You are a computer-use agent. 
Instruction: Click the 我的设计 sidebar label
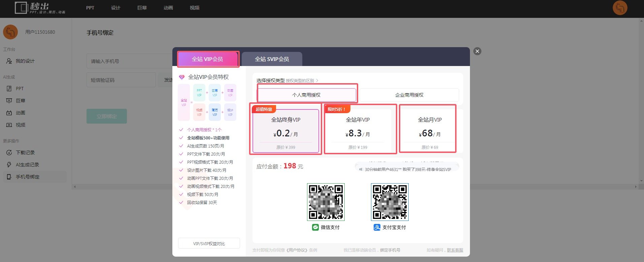click(x=25, y=61)
